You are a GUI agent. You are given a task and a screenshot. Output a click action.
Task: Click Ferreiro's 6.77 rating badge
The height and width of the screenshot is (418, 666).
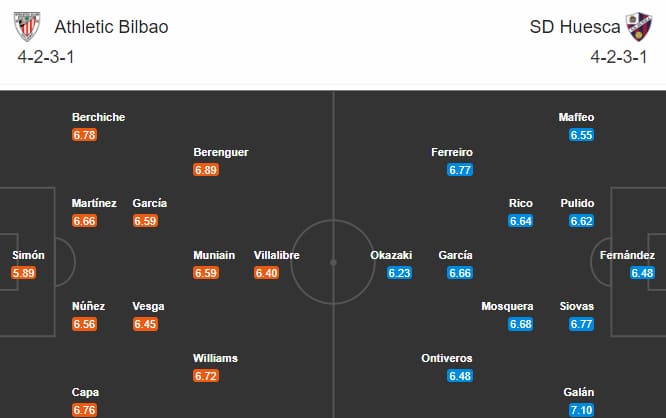(460, 170)
